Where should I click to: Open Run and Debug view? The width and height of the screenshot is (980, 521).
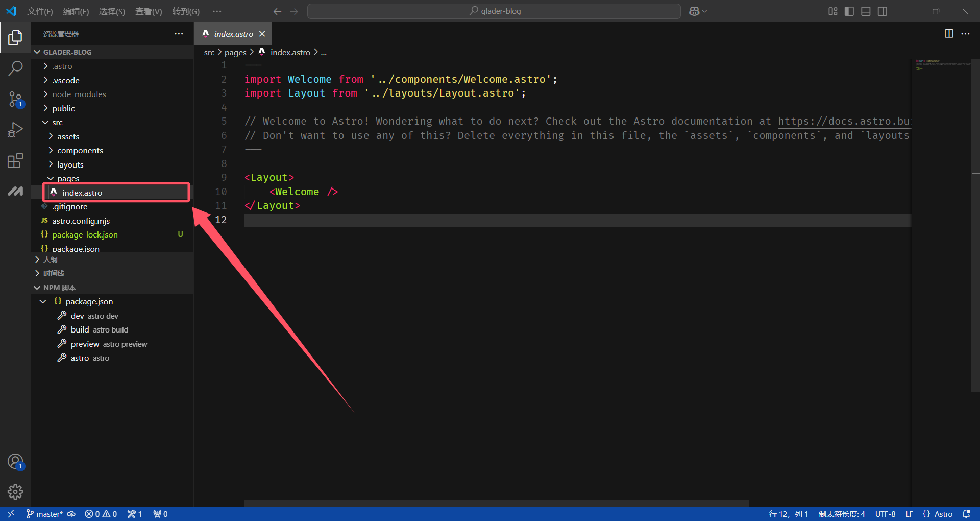[x=15, y=130]
